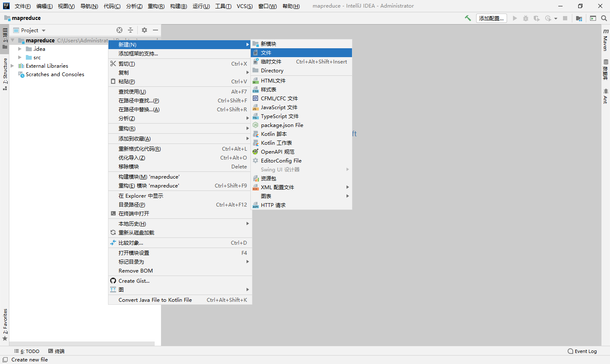Open 构建(B) menu in menu bar
Screen dimensions: 610x364
point(178,6)
